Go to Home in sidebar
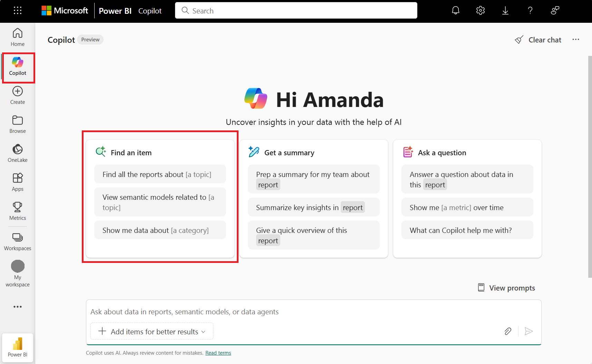Screen dimensions: 592x364 click(x=18, y=37)
